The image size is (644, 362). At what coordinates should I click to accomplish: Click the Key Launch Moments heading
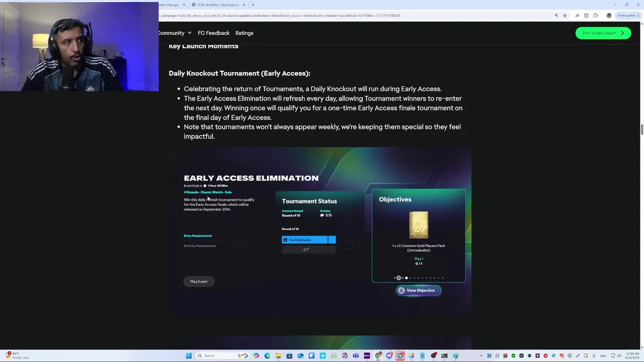[x=203, y=46]
